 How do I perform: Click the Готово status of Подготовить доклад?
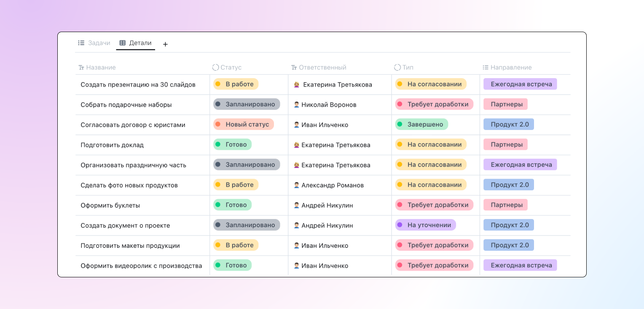pos(232,145)
